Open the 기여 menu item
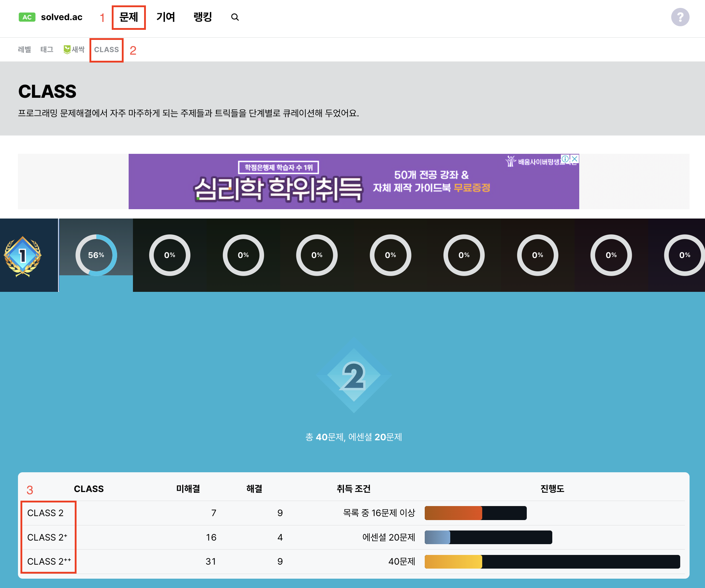Image resolution: width=705 pixels, height=588 pixels. 166,17
